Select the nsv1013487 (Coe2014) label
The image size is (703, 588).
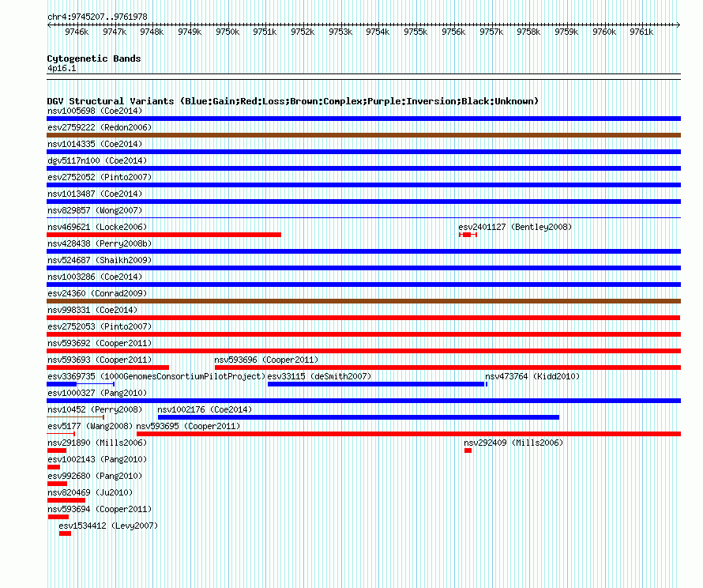pos(95,194)
